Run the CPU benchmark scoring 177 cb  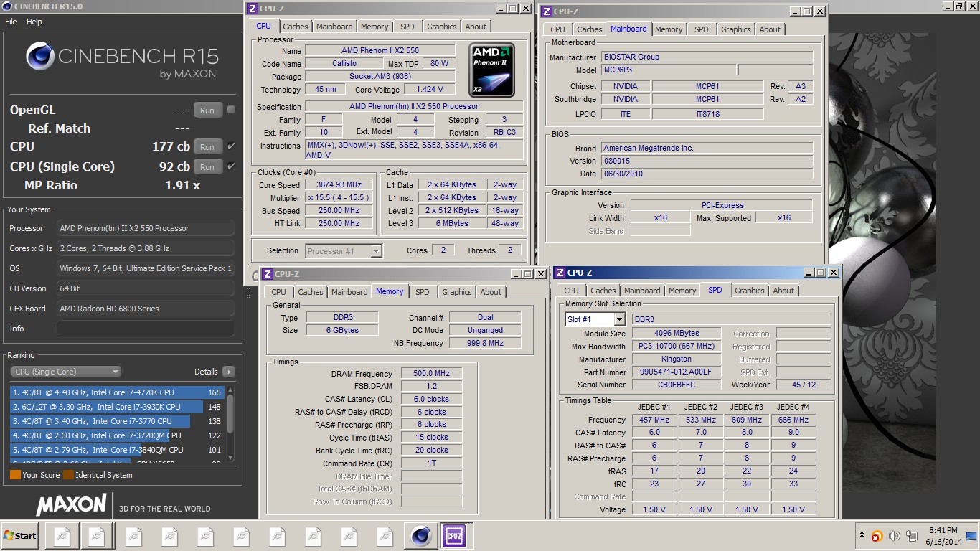click(x=207, y=146)
